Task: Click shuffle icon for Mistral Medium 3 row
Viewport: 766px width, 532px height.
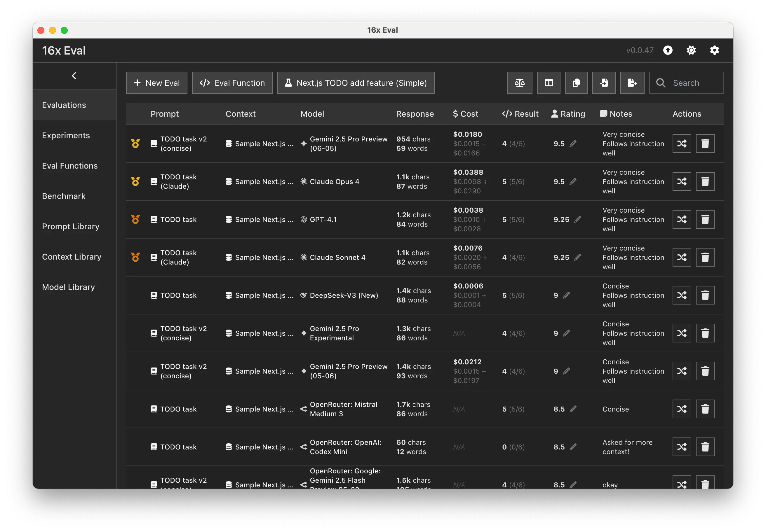Action: click(x=682, y=409)
